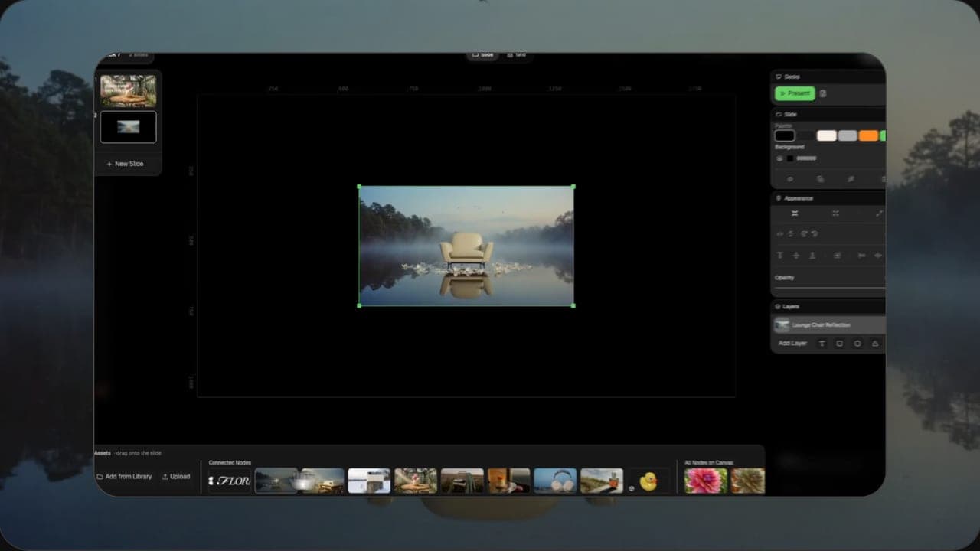The image size is (980, 551).
Task: Click the green Present button
Action: (x=795, y=93)
